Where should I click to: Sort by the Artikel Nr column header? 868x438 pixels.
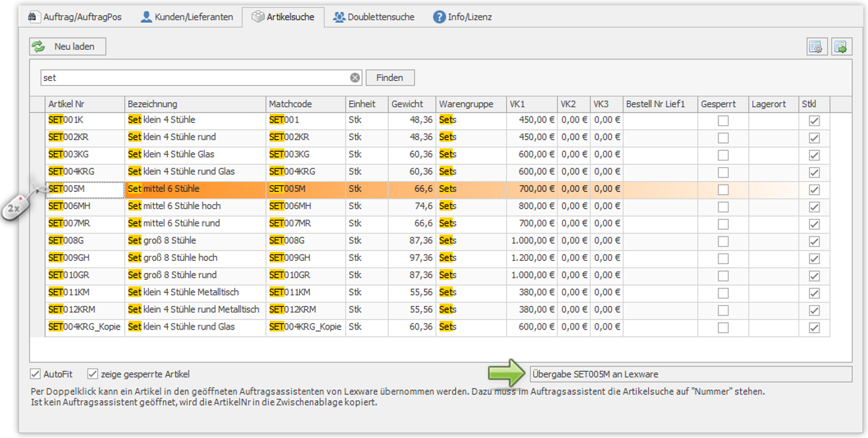click(85, 104)
